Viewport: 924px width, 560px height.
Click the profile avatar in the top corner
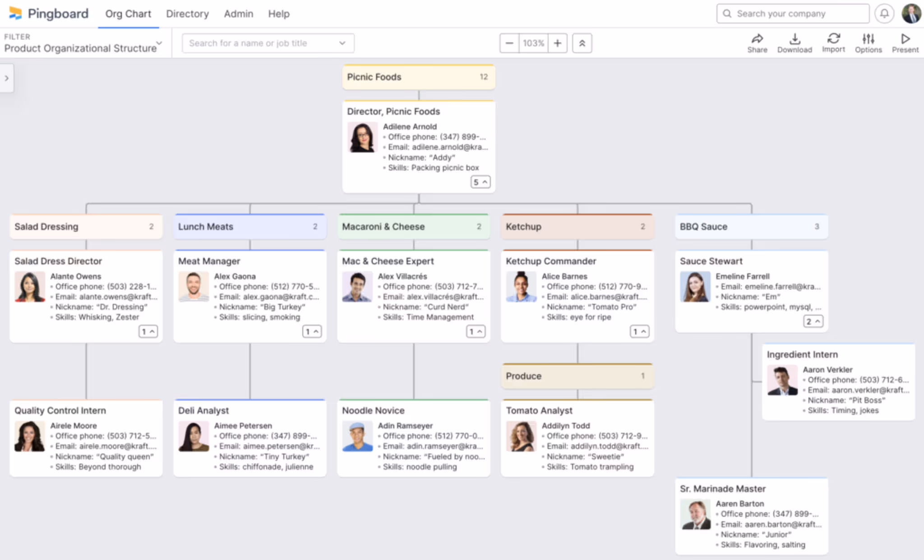click(x=910, y=14)
